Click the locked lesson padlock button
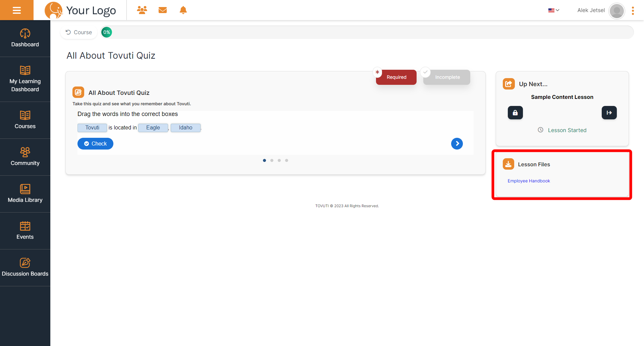644x346 pixels. tap(515, 113)
